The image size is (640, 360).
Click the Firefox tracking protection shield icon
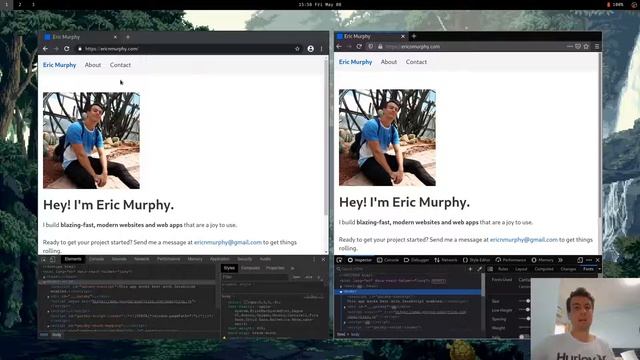tap(371, 46)
